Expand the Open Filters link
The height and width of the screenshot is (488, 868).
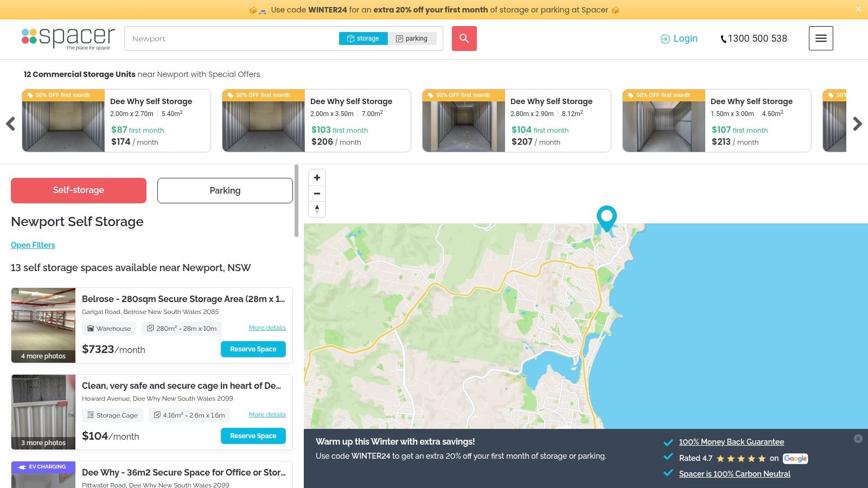33,245
